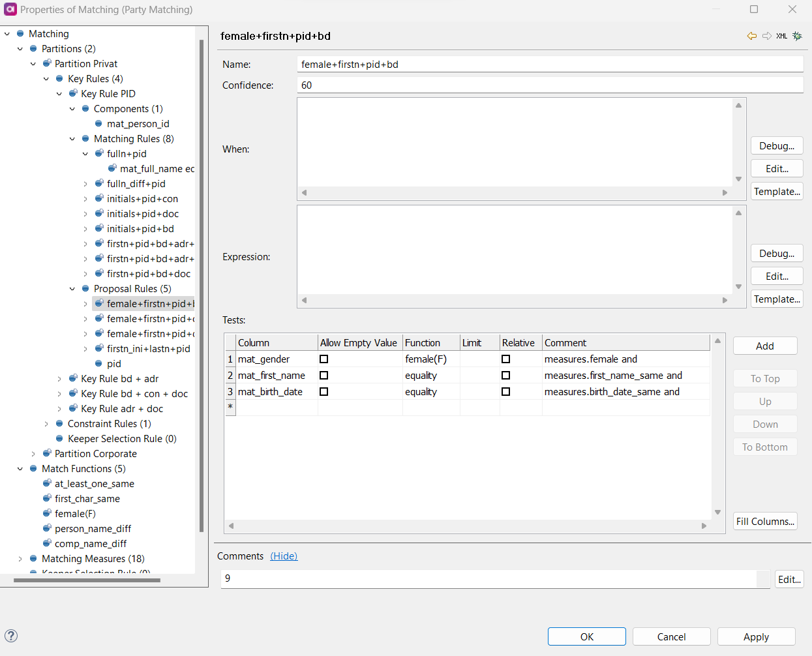Click the female(F) match function icon
812x656 pixels.
coord(47,513)
